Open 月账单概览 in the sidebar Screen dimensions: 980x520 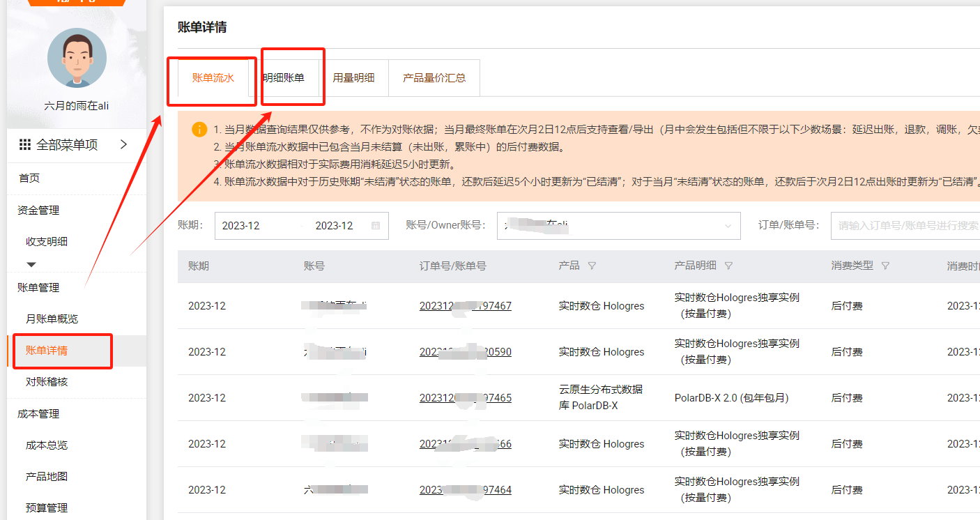tap(52, 319)
